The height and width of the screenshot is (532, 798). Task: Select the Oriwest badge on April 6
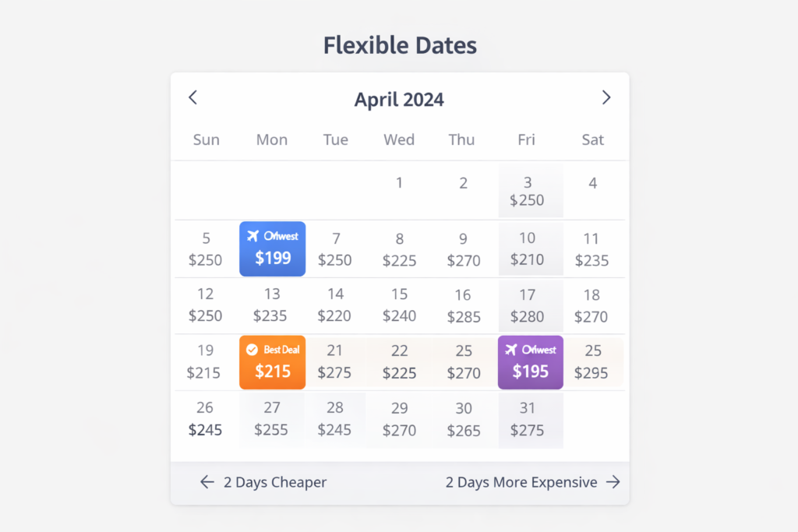(272, 236)
